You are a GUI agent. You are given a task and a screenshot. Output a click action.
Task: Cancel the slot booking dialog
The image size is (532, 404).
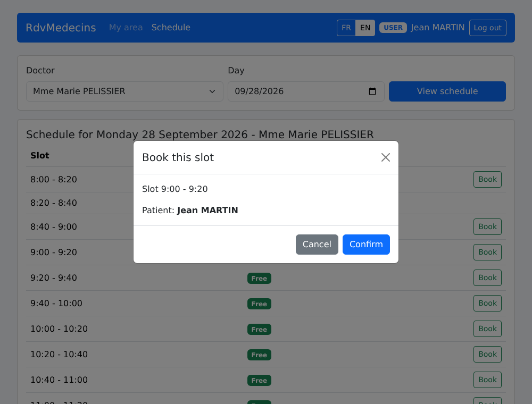(x=317, y=245)
